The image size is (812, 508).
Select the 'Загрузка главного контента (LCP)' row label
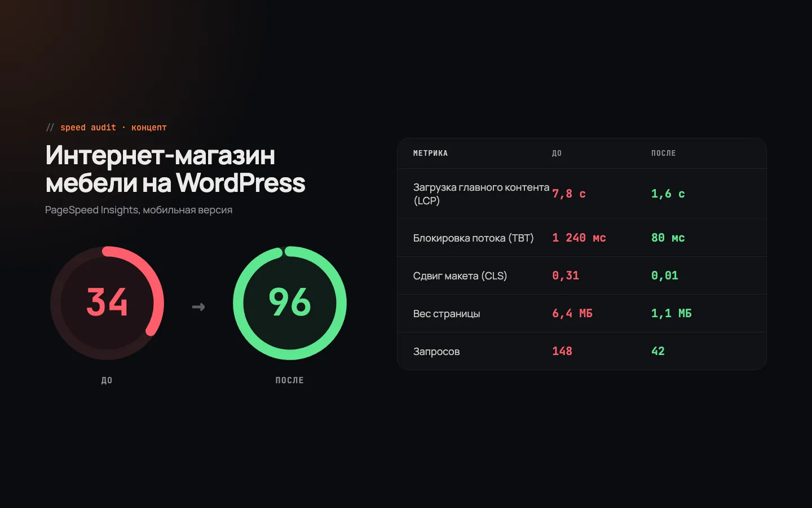481,194
